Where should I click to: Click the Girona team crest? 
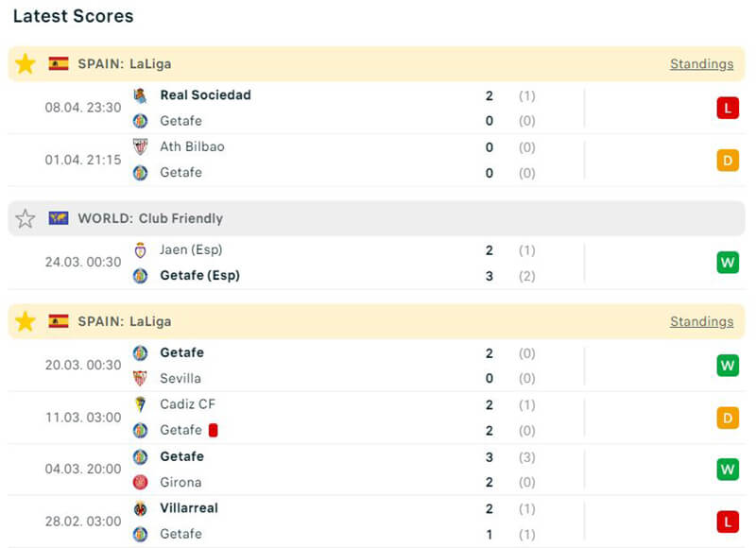pos(140,482)
